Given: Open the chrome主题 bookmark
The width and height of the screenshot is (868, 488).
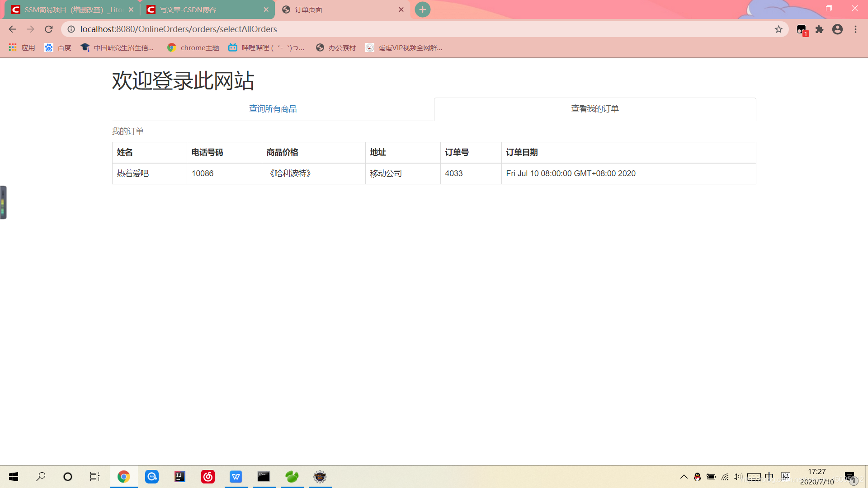Looking at the screenshot, I should point(193,47).
